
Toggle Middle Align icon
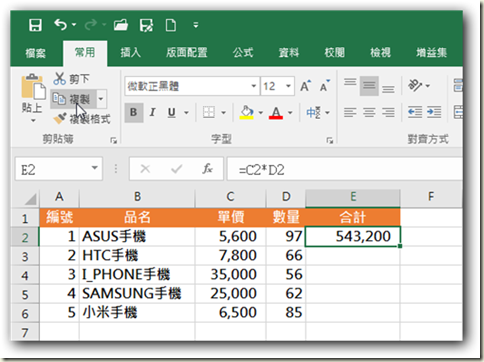(x=369, y=86)
